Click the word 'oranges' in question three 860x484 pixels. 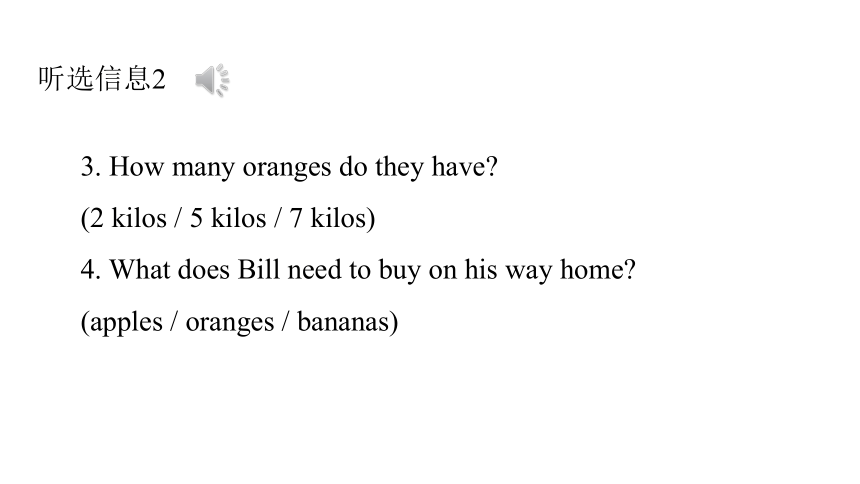[x=287, y=168]
